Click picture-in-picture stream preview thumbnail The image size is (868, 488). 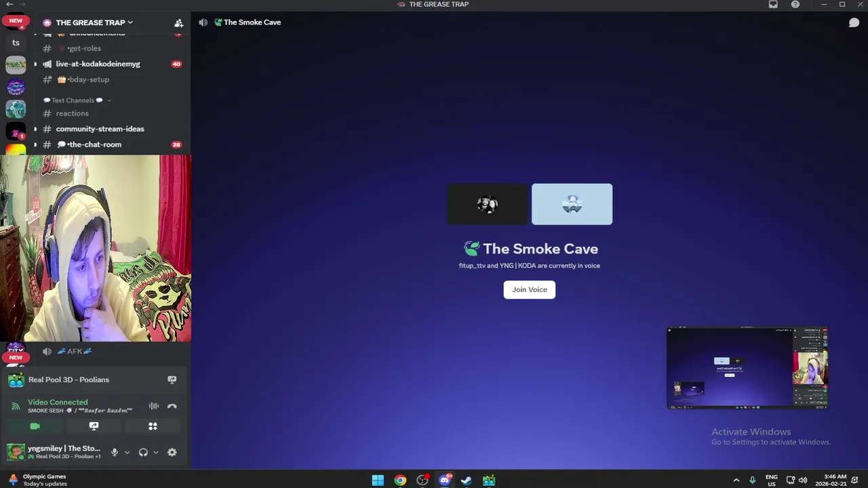pyautogui.click(x=747, y=369)
